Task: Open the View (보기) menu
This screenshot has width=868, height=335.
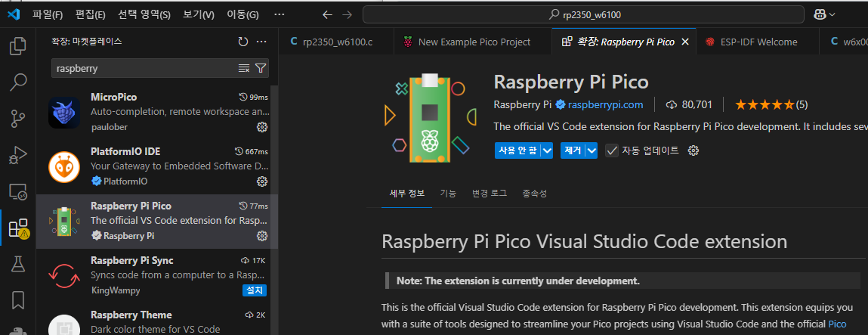Action: pos(199,14)
